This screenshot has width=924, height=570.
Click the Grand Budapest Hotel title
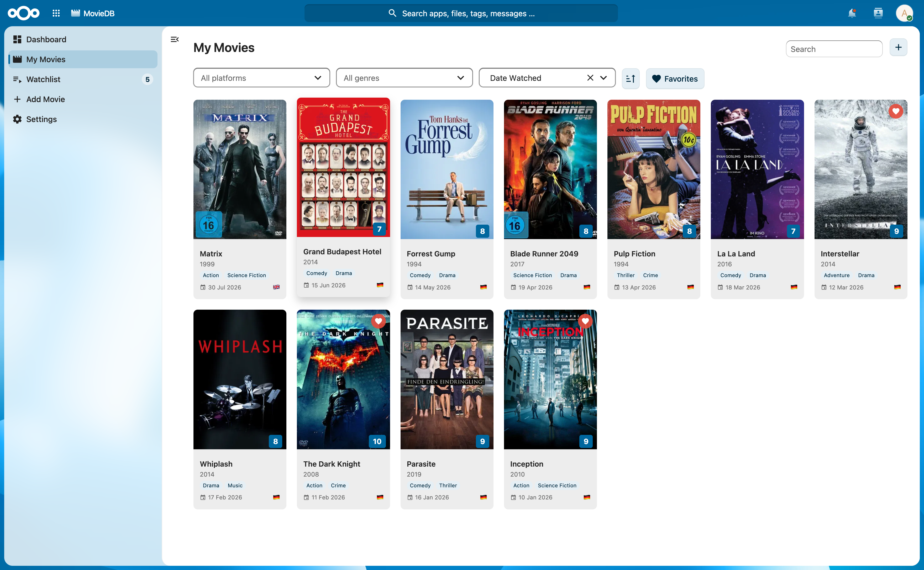[342, 251]
